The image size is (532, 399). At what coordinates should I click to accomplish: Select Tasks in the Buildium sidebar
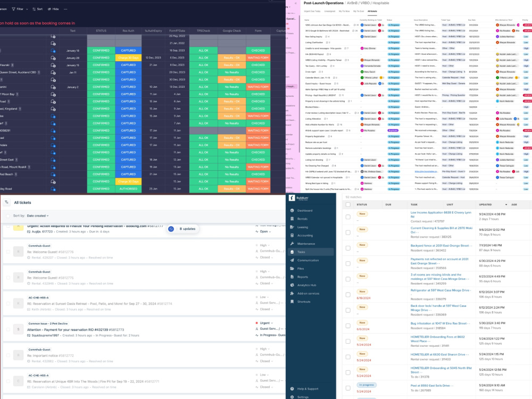(311, 252)
